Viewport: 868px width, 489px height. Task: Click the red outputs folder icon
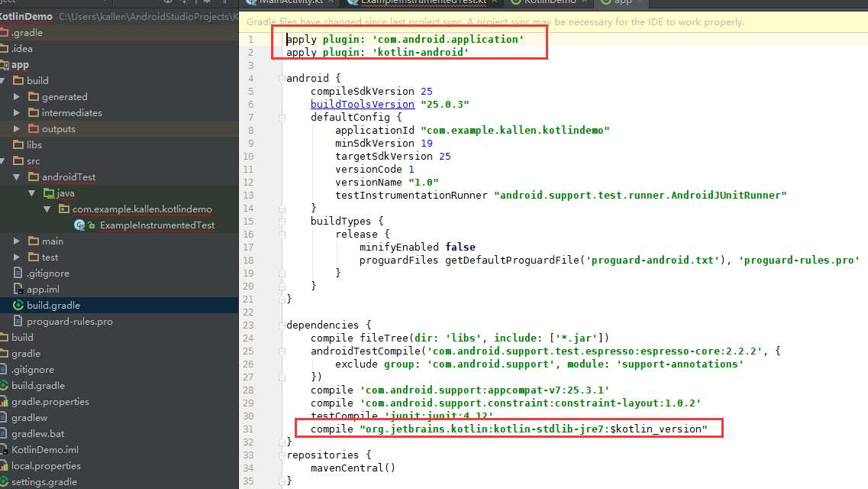pos(34,128)
